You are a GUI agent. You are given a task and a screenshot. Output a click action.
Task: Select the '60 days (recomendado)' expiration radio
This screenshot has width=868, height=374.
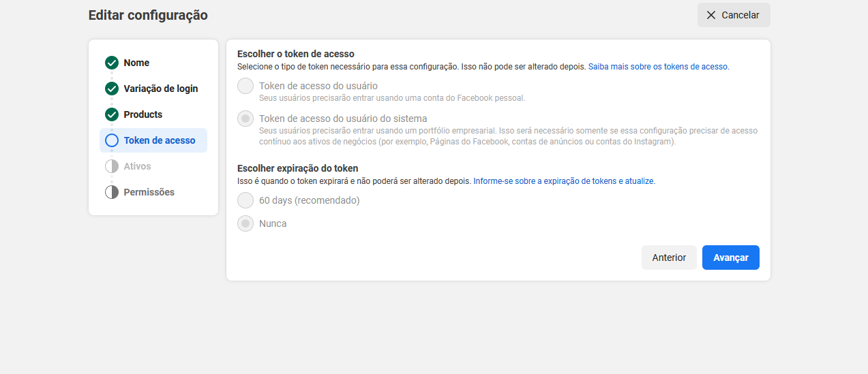[245, 201]
